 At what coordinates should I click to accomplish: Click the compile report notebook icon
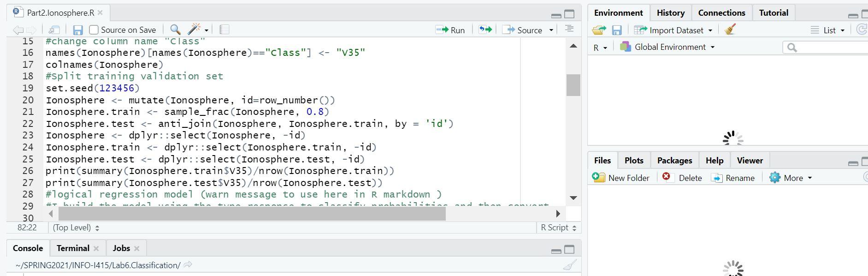224,30
